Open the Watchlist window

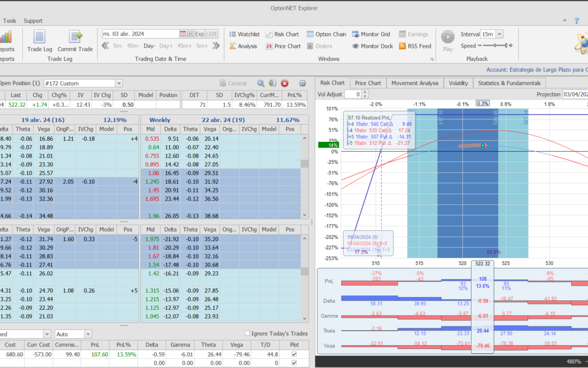(244, 34)
